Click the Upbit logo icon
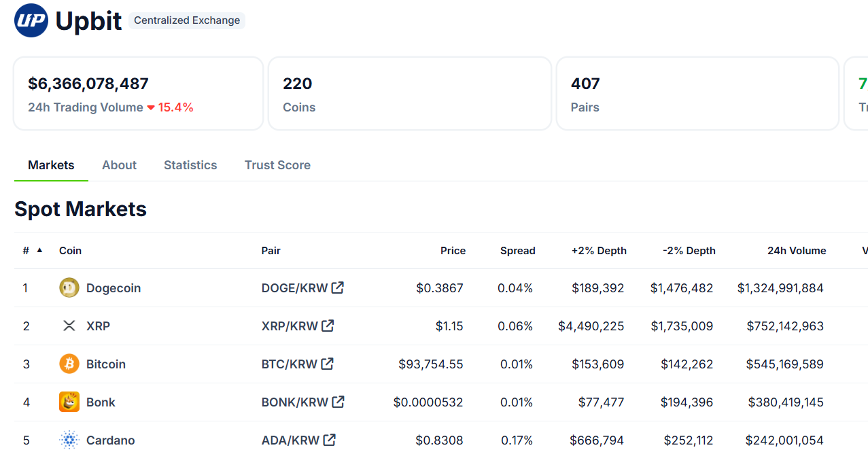The height and width of the screenshot is (452, 868). coord(31,20)
